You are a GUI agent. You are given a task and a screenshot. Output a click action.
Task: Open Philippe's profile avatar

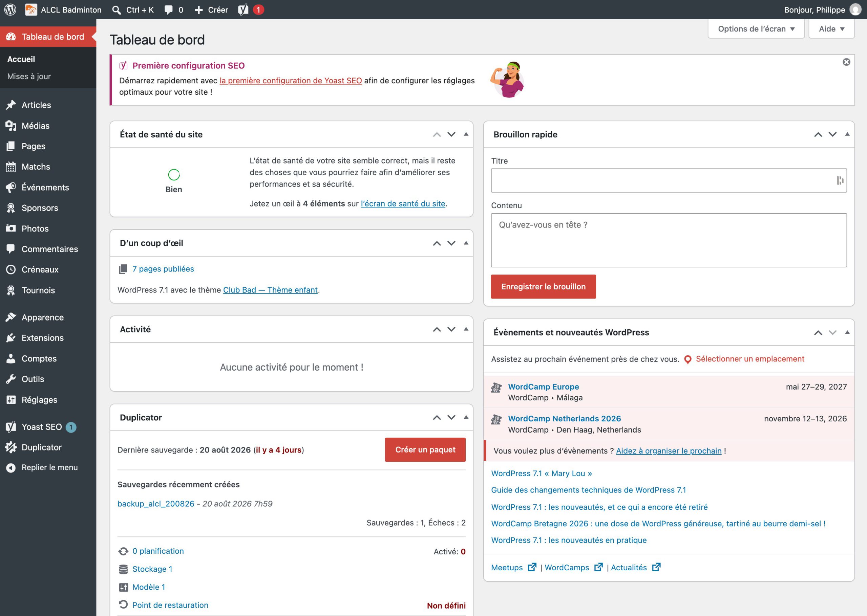855,9
